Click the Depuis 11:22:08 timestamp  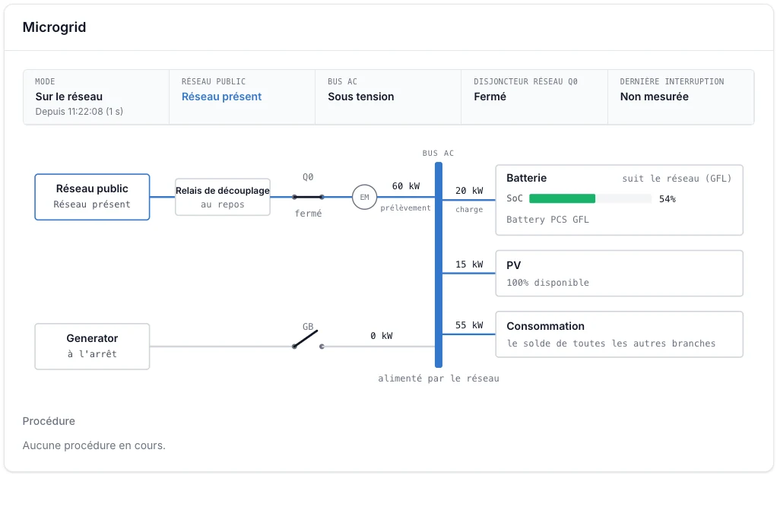tap(79, 112)
